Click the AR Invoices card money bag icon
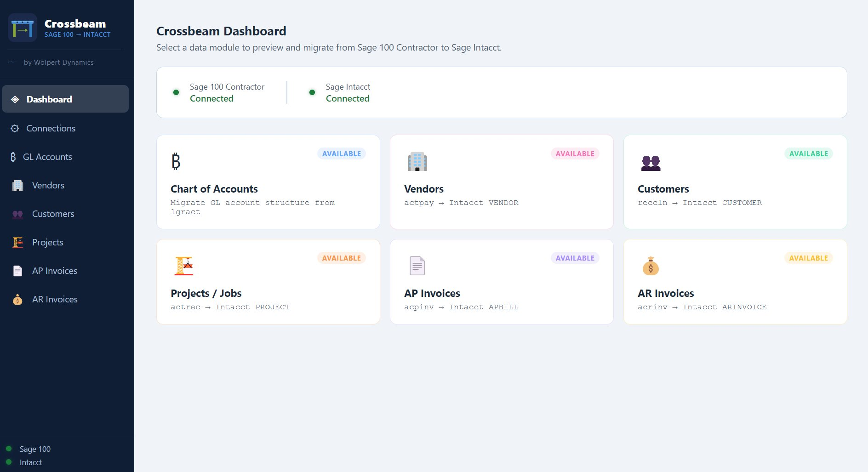Screen dimensions: 868x472 (651, 266)
